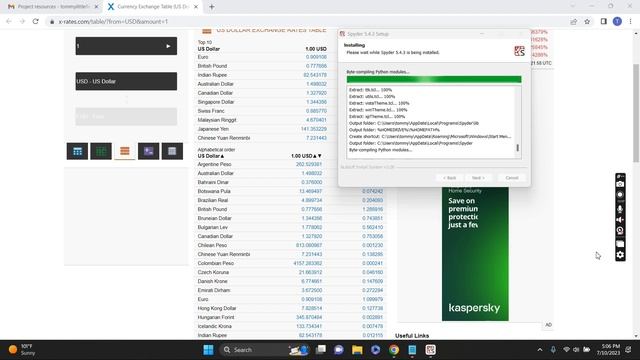The height and width of the screenshot is (360, 640).
Task: Click the Colombian Peso rate 4157.283362
Action: point(308,263)
